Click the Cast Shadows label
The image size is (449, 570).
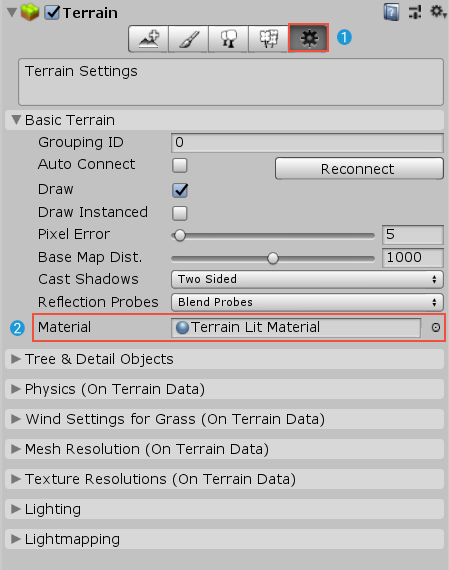click(88, 279)
